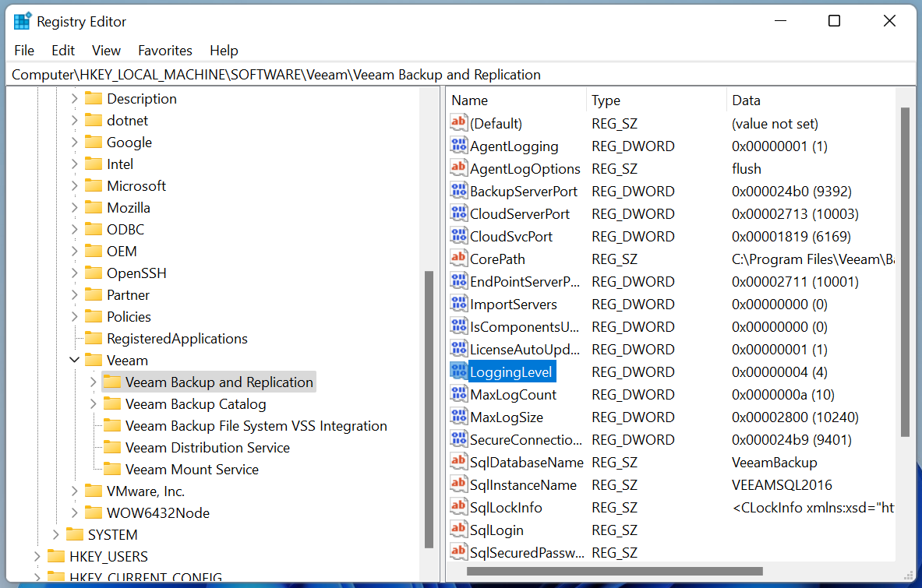Image resolution: width=922 pixels, height=588 pixels.
Task: Click the DWORD icon next to MaxLogCount
Action: coord(458,394)
